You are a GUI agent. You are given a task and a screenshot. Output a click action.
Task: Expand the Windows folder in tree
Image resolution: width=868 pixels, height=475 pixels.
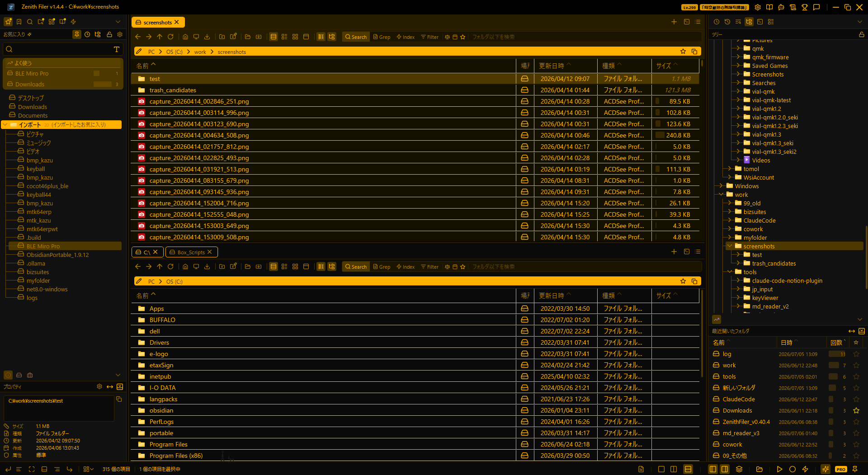tap(722, 186)
